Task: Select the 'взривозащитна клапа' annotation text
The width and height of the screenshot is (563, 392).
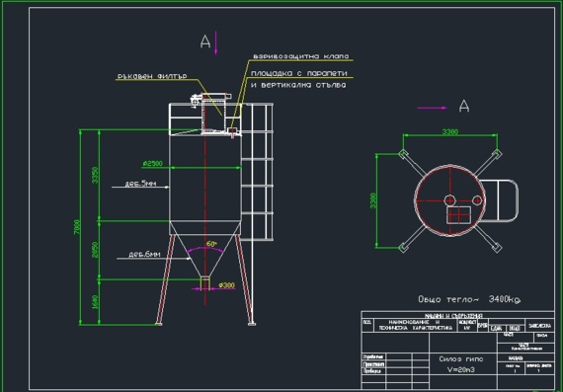Action: [301, 56]
